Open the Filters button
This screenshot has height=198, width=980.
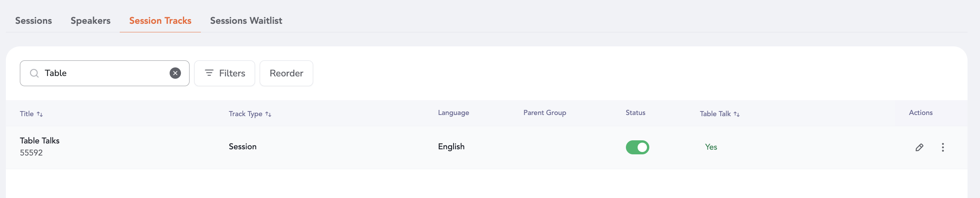click(225, 73)
